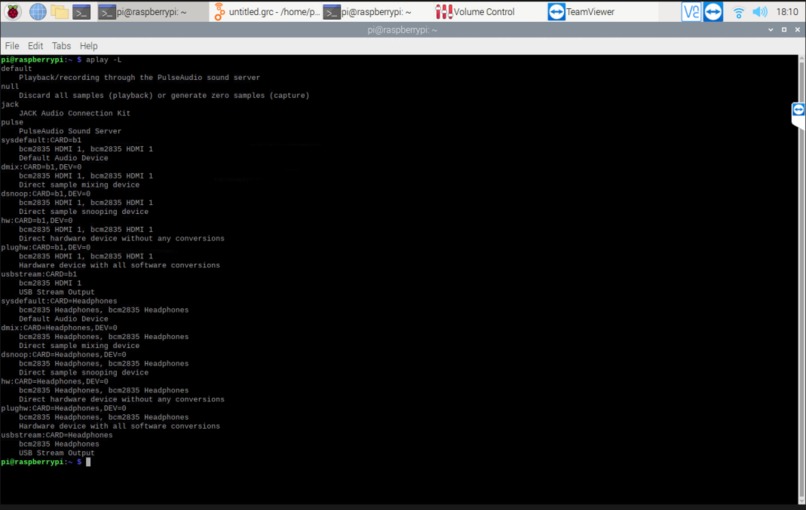
Task: Switch to first pi@raspberrypi terminal task
Action: tap(152, 11)
